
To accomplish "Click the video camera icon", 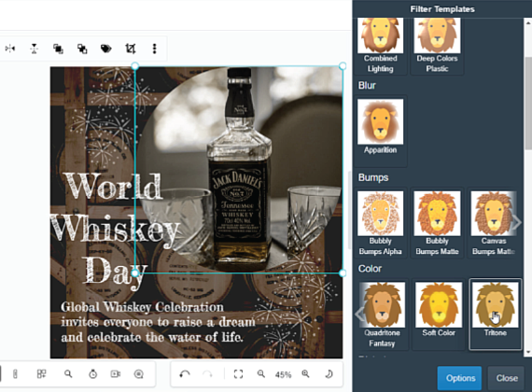I will (x=116, y=374).
